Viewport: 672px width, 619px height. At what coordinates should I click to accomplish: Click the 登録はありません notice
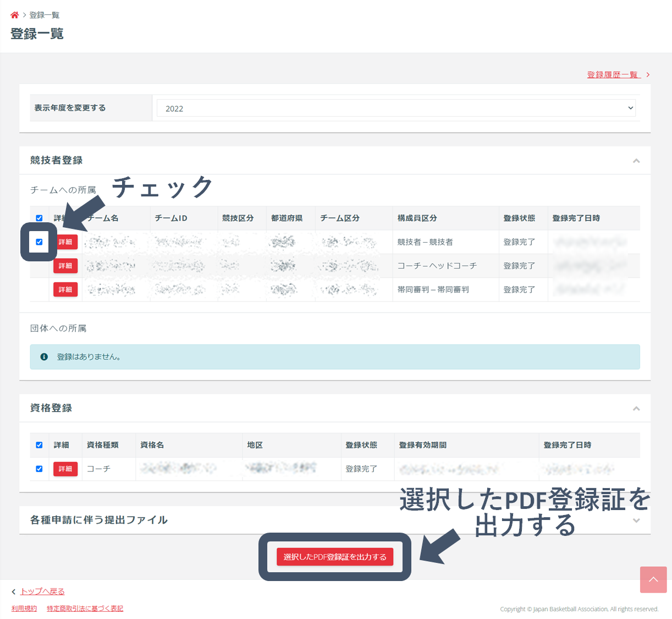335,357
